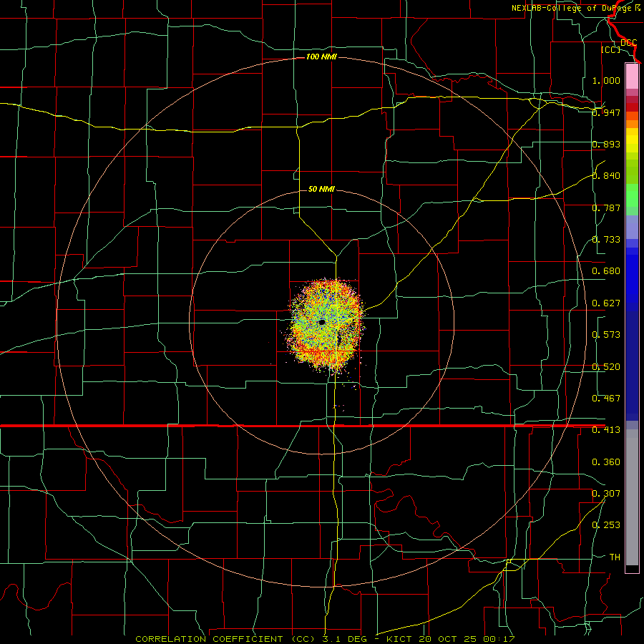Viewport: 644px width, 644px height.
Task: Select the 0.360 legend value
Action: tap(606, 462)
